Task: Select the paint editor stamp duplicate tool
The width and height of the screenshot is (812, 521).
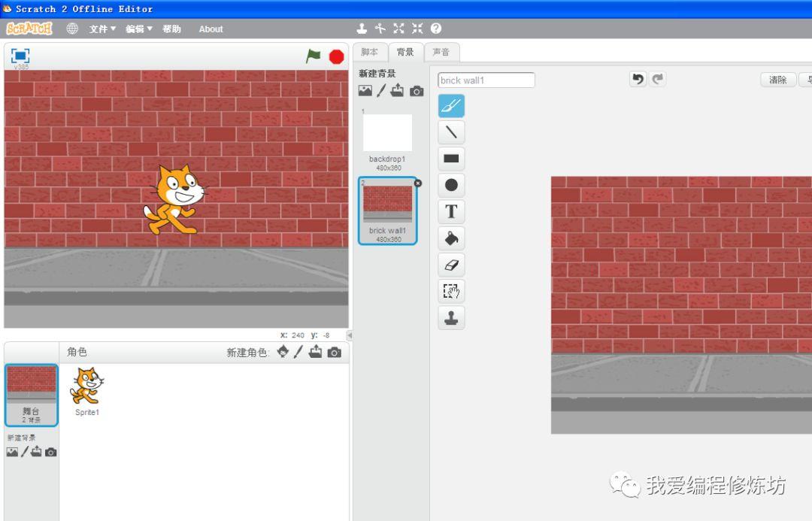Action: 451,317
